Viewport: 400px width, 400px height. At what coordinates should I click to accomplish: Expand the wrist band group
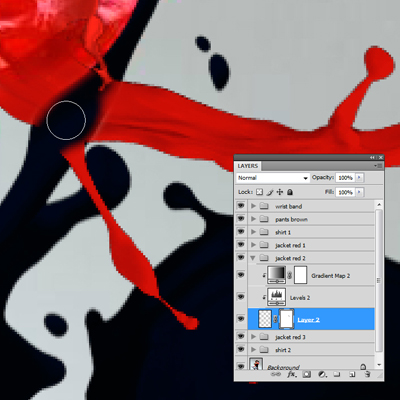253,206
